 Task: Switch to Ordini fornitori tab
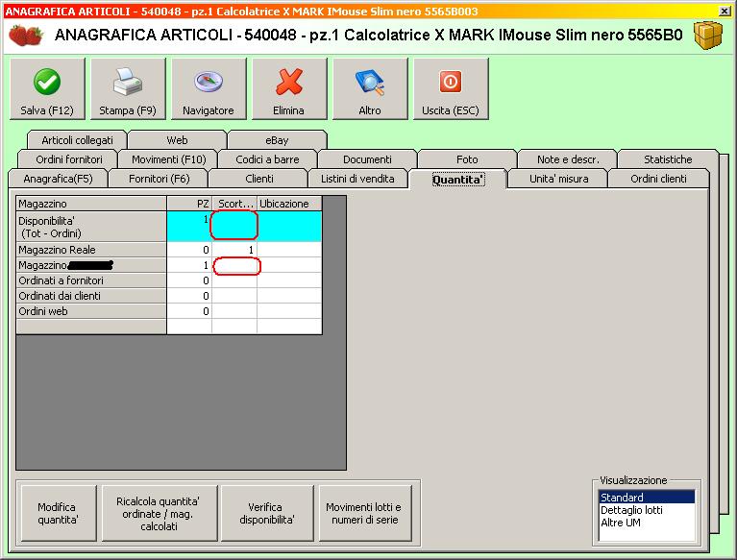(x=69, y=159)
